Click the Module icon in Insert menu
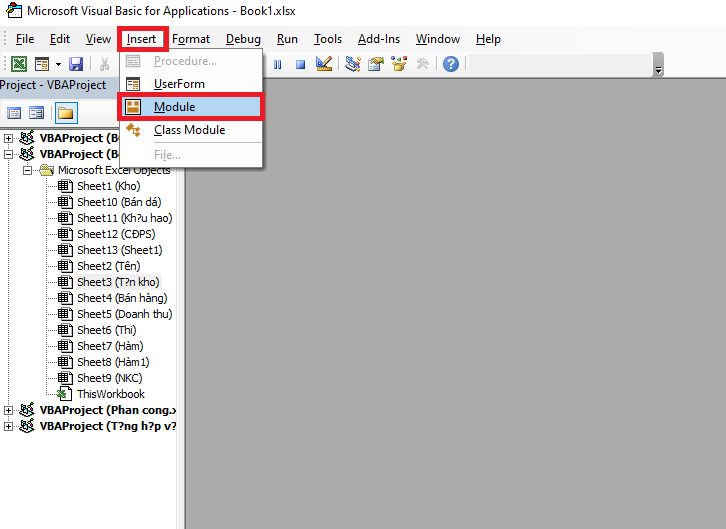726x529 pixels. coord(133,107)
